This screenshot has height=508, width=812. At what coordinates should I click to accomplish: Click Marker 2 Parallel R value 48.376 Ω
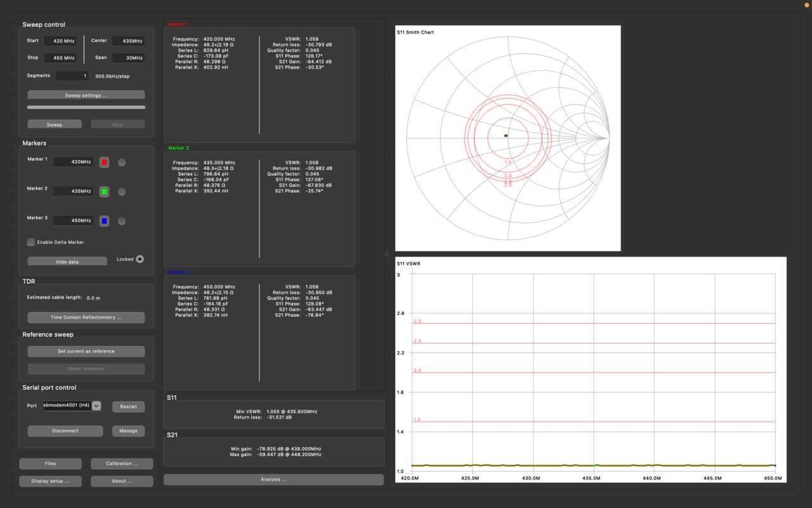(216, 185)
